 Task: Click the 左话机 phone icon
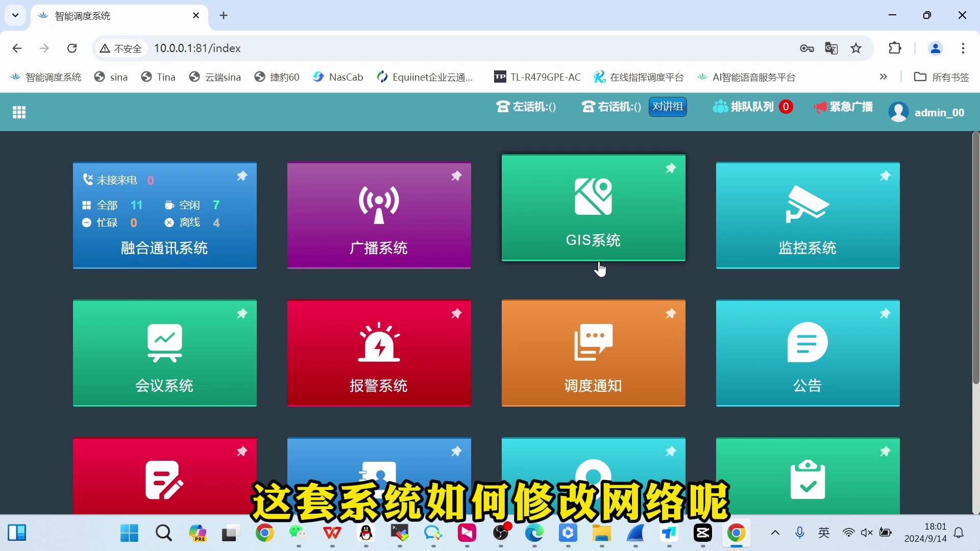click(x=503, y=107)
